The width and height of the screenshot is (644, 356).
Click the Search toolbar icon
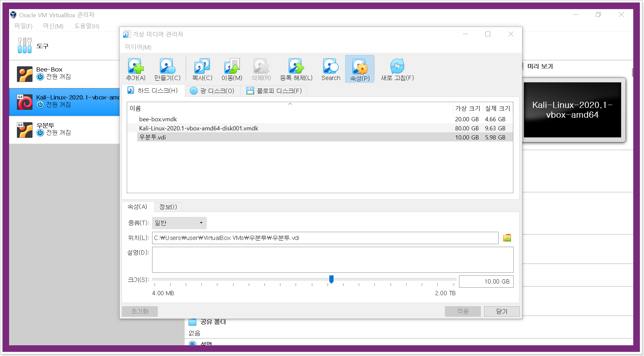pos(331,66)
